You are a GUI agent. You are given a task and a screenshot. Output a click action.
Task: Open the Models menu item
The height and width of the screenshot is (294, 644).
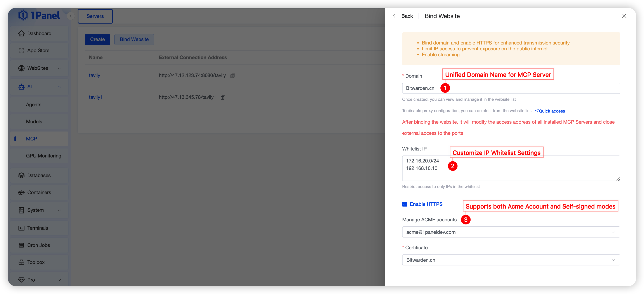[34, 121]
